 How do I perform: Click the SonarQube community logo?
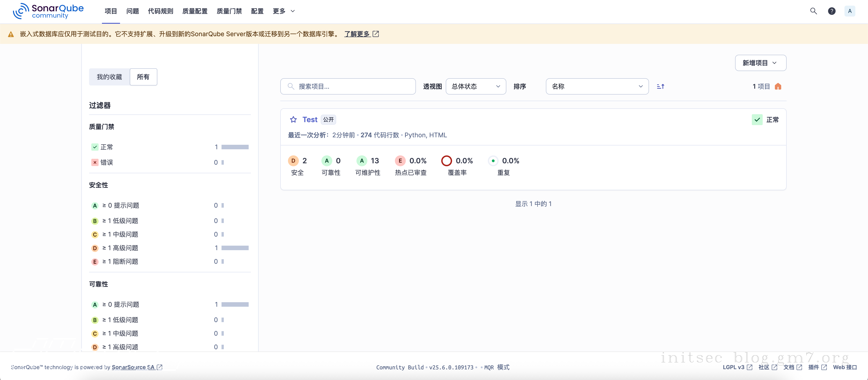(48, 11)
